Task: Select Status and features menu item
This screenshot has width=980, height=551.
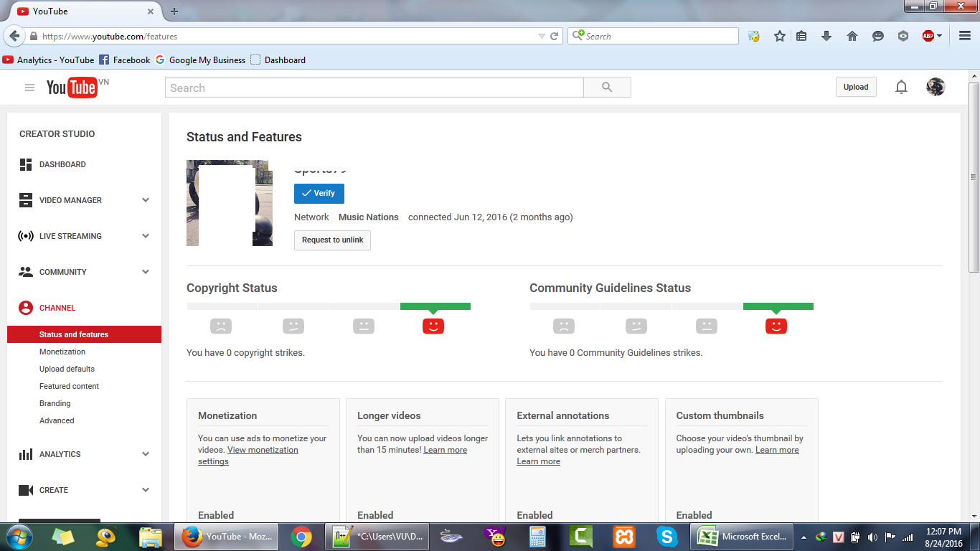Action: tap(84, 334)
